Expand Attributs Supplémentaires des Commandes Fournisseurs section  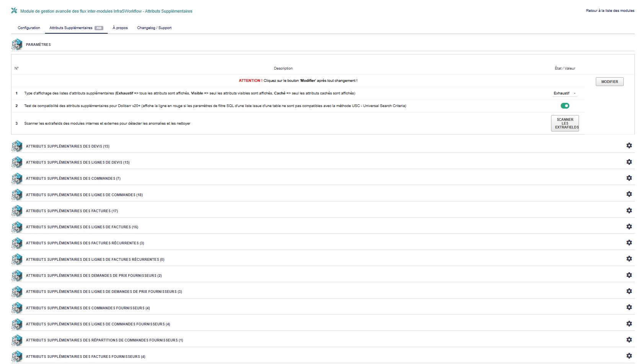coord(88,308)
